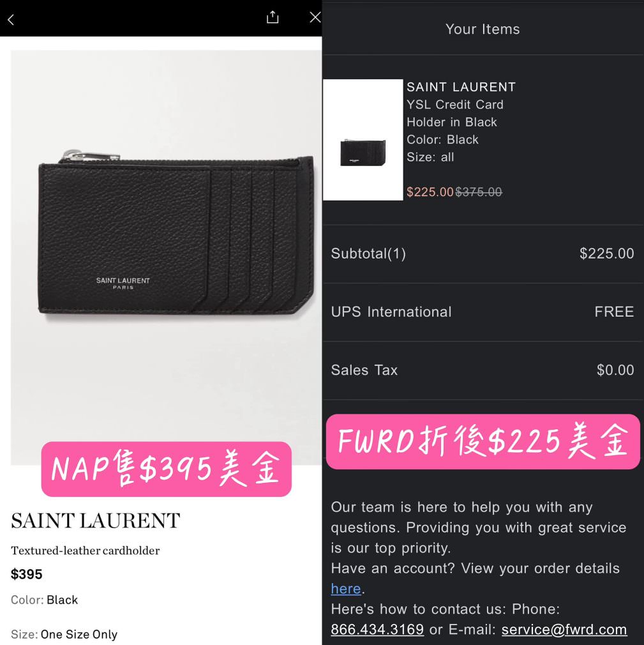644x645 pixels.
Task: Tap the 'Your Items' header
Action: coord(483,29)
